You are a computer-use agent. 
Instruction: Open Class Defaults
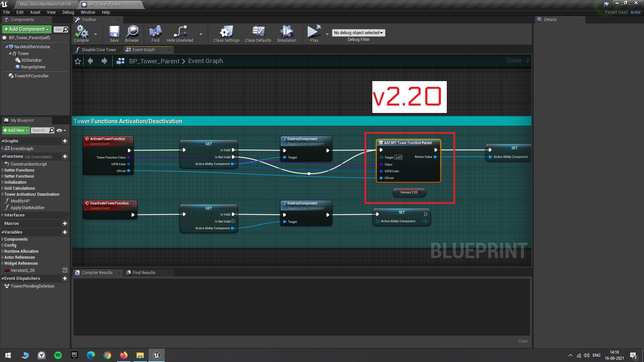258,34
